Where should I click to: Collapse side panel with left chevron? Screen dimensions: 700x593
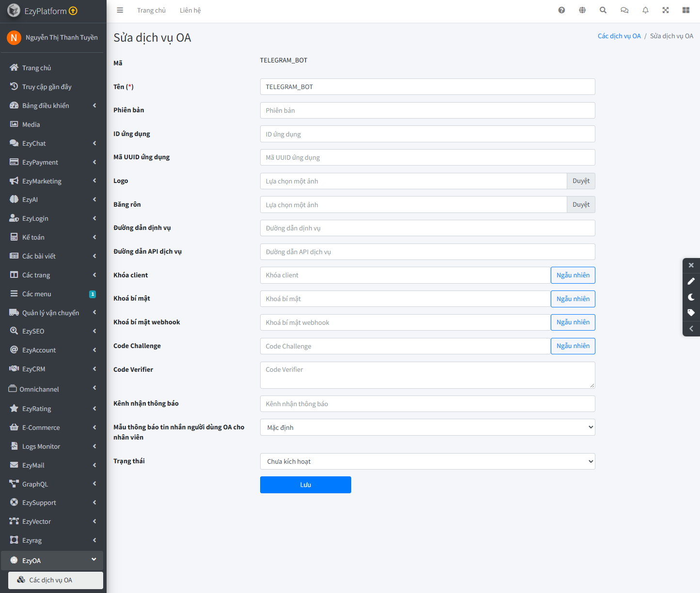(x=691, y=329)
